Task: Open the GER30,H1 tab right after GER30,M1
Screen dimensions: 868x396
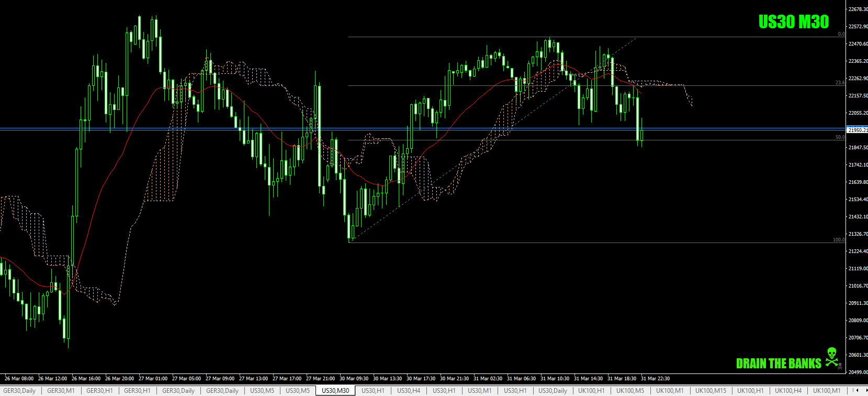Action: (99, 391)
